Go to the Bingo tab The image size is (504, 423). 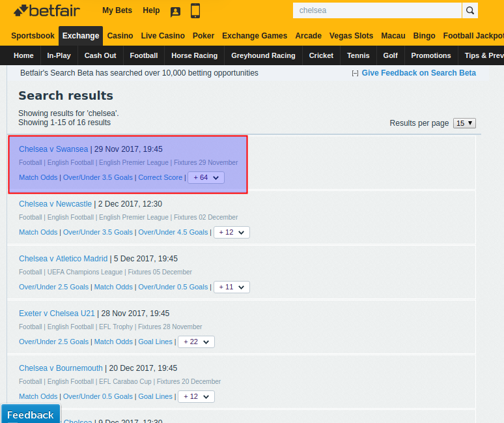tap(424, 36)
